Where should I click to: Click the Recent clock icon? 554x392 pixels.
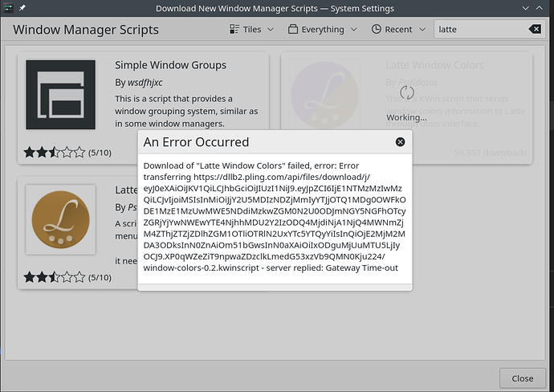pyautogui.click(x=377, y=29)
